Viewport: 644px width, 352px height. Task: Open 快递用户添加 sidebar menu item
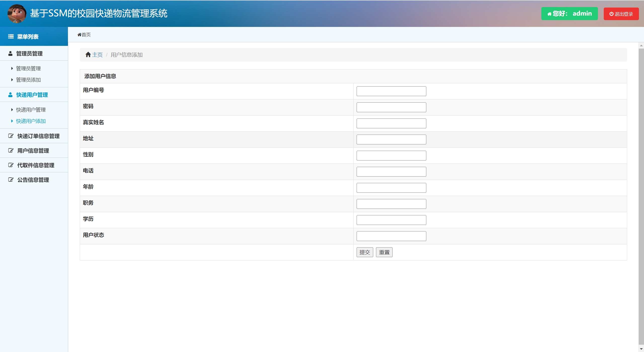pos(31,121)
